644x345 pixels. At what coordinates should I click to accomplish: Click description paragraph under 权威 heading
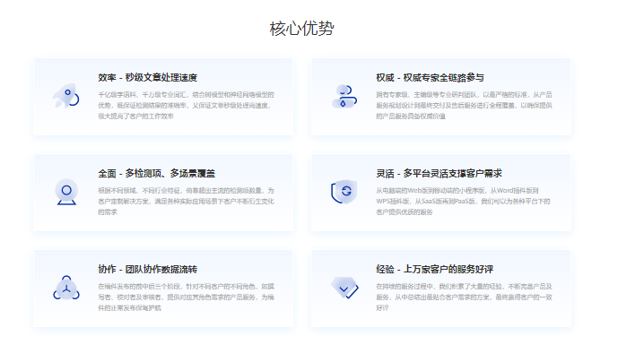click(464, 106)
